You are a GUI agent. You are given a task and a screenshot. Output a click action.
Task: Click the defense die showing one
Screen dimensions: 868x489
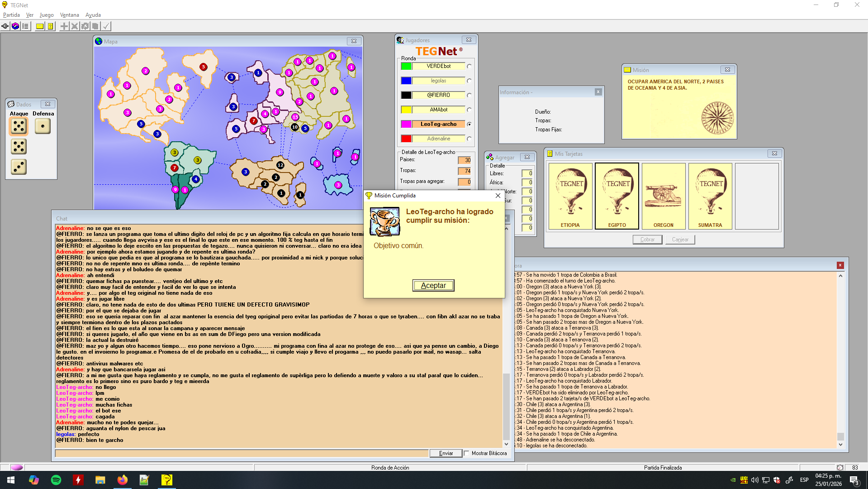click(x=43, y=126)
